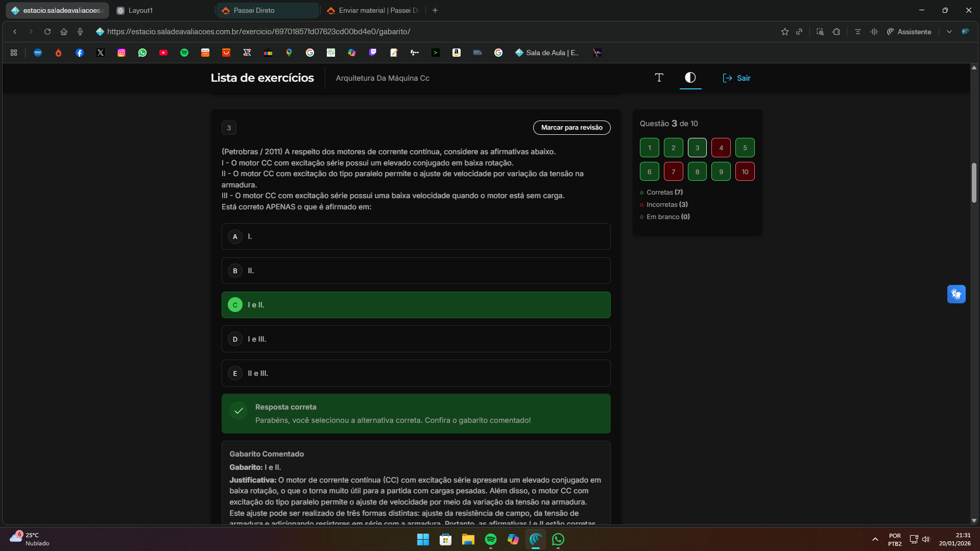Click the Marcar para revisão button
Screen dimensions: 980x551
[571, 128]
